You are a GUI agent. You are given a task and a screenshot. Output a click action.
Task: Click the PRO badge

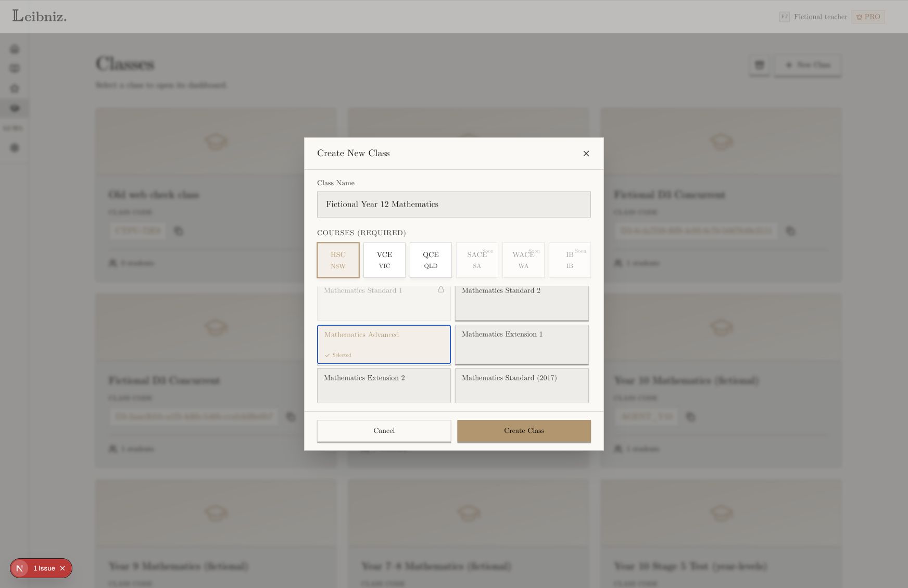pyautogui.click(x=868, y=17)
